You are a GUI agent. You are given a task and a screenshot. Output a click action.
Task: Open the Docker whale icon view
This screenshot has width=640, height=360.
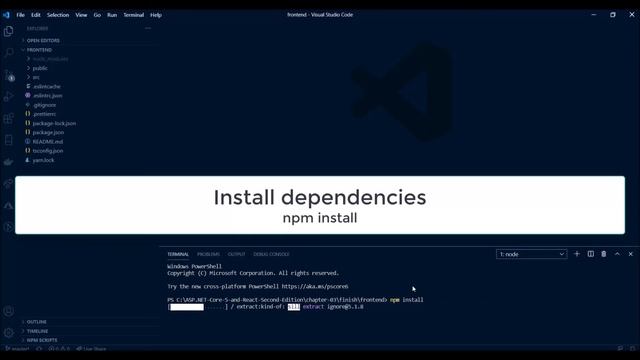[9, 162]
